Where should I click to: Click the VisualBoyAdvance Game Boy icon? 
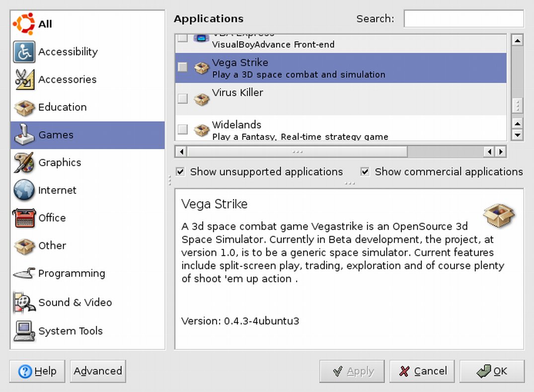(201, 38)
